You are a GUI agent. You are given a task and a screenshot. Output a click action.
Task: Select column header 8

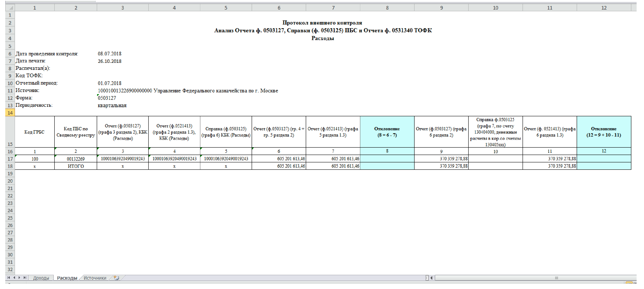click(387, 8)
